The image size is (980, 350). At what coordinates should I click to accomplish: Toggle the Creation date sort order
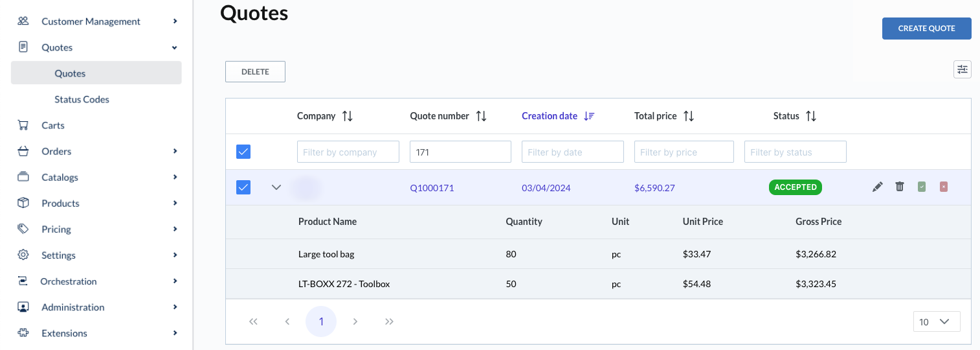tap(589, 116)
